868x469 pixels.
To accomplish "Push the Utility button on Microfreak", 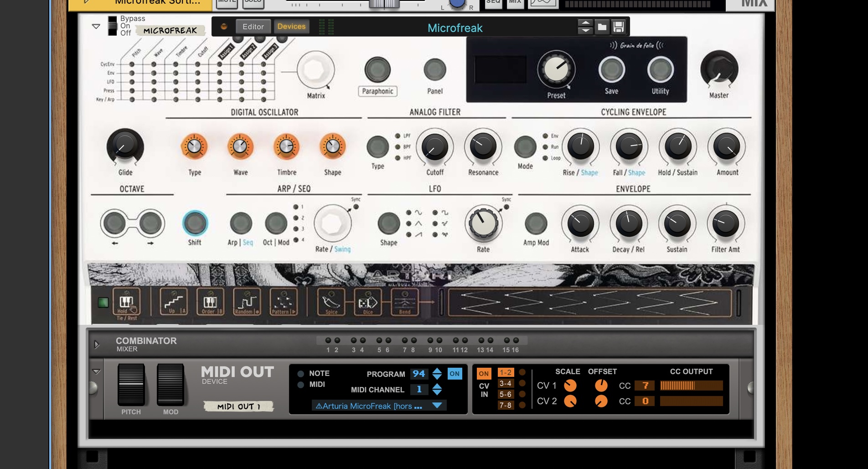I will [x=660, y=69].
